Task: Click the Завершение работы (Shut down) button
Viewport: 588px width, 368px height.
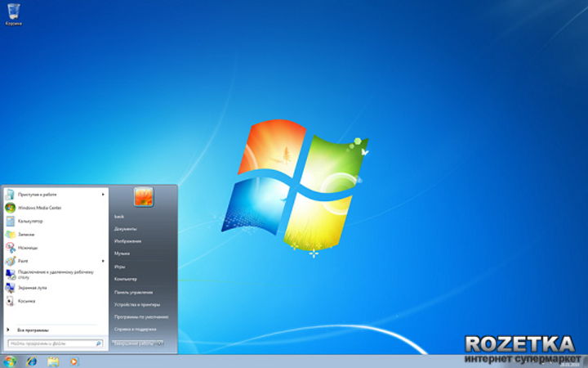Action: click(x=134, y=343)
